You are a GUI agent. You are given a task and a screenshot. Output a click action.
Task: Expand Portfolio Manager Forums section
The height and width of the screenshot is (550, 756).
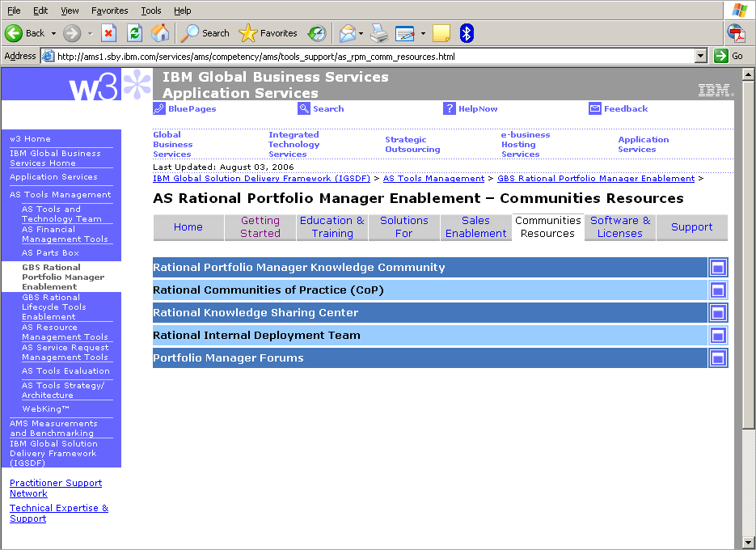[x=718, y=358]
